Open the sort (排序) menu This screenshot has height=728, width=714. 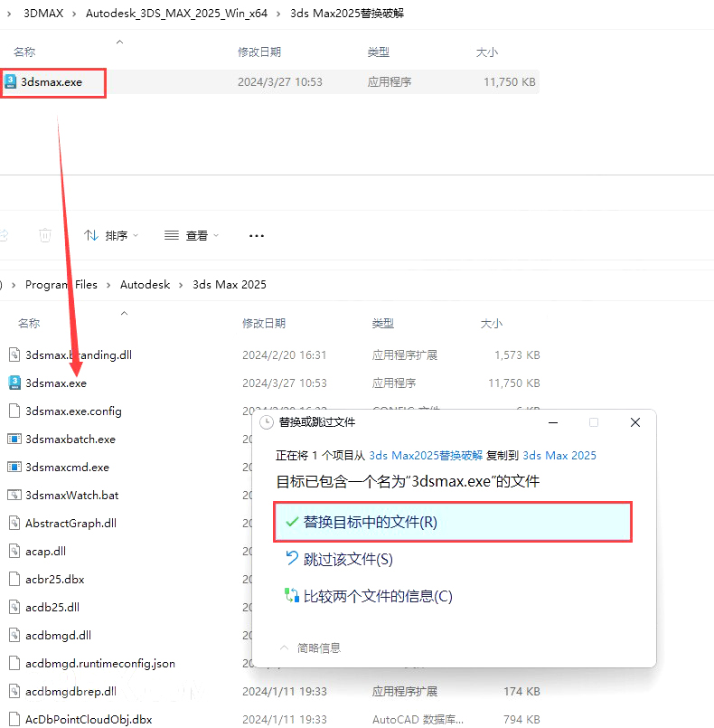coord(111,235)
